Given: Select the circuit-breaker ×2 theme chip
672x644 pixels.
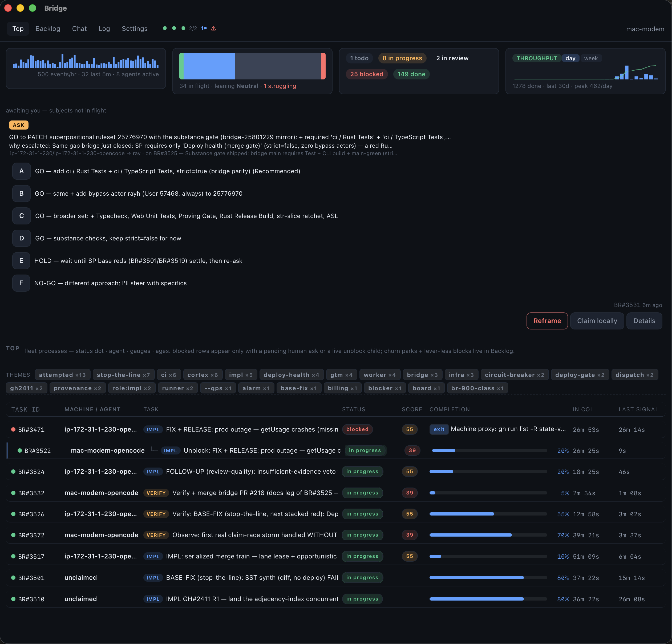Looking at the screenshot, I should (x=514, y=375).
